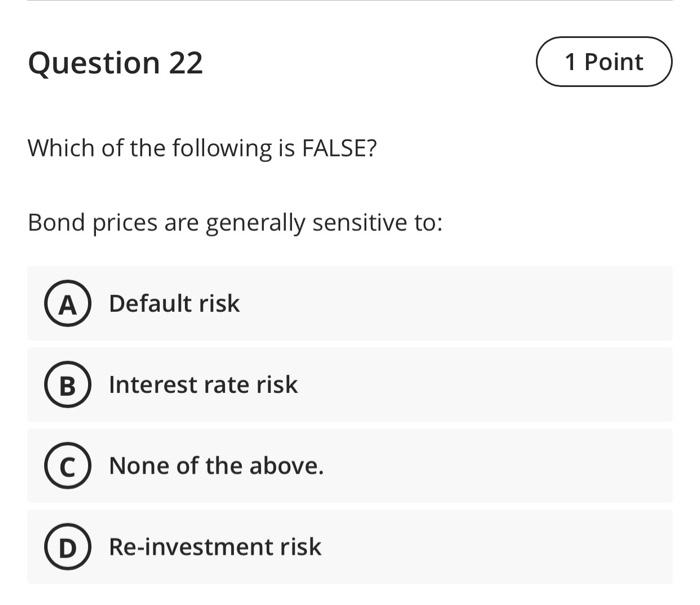This screenshot has width=700, height=605.
Task: Click the "Default risk" answer text
Action: pyautogui.click(x=174, y=304)
